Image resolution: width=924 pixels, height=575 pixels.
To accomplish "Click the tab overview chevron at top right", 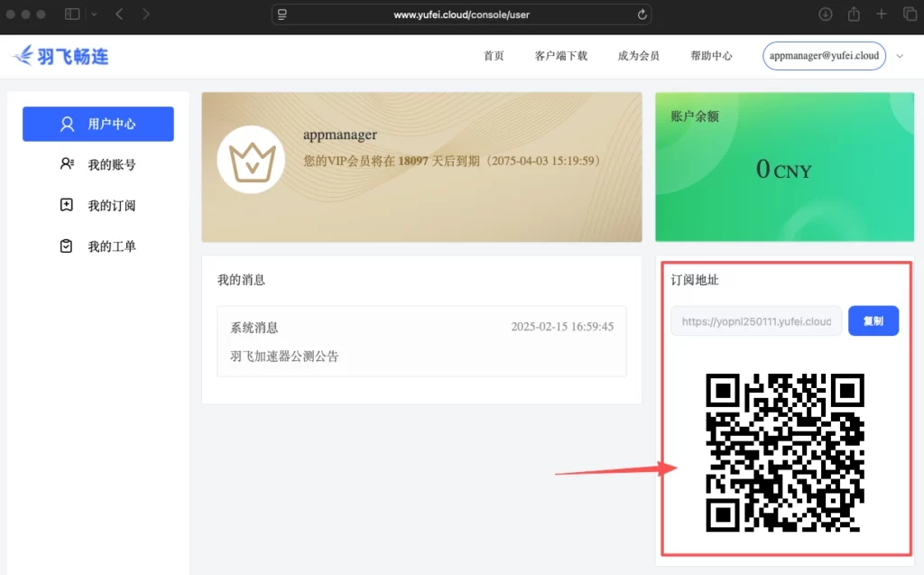I will (x=911, y=14).
